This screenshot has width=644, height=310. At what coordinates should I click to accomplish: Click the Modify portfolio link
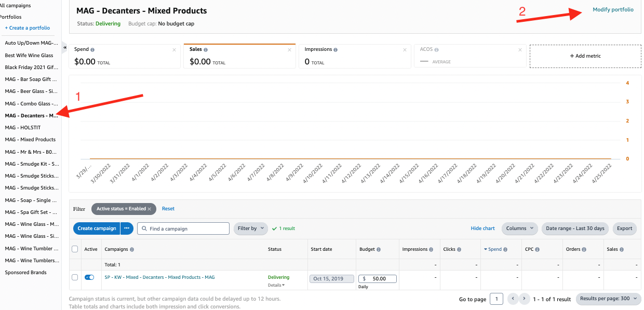tap(613, 10)
